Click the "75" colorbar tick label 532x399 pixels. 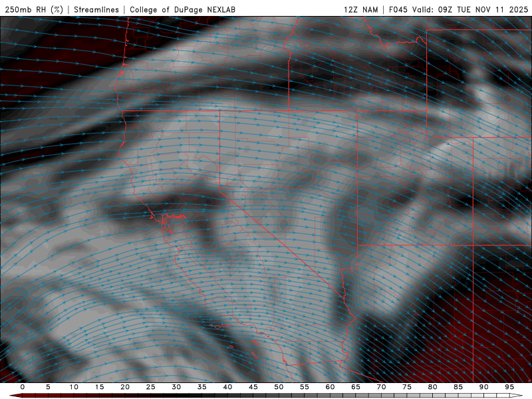click(407, 387)
